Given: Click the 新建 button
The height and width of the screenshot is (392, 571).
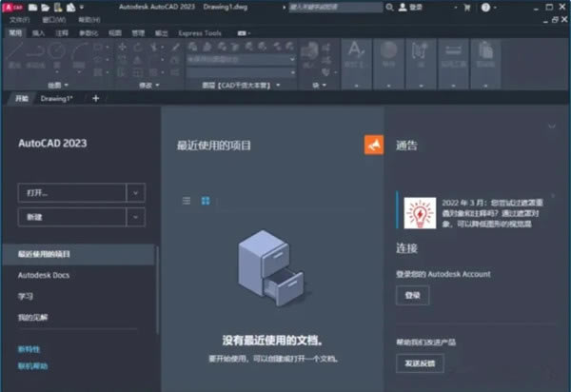Looking at the screenshot, I should 72,217.
